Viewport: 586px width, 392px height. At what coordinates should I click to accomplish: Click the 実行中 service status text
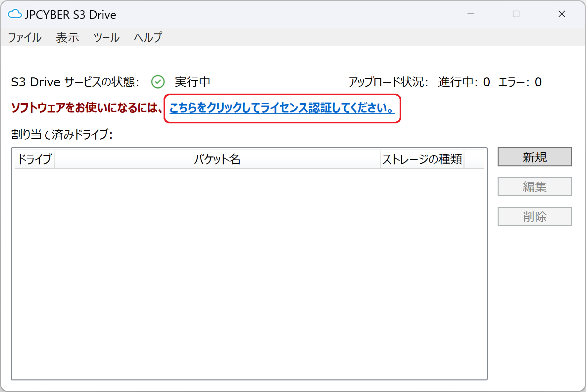pos(192,82)
